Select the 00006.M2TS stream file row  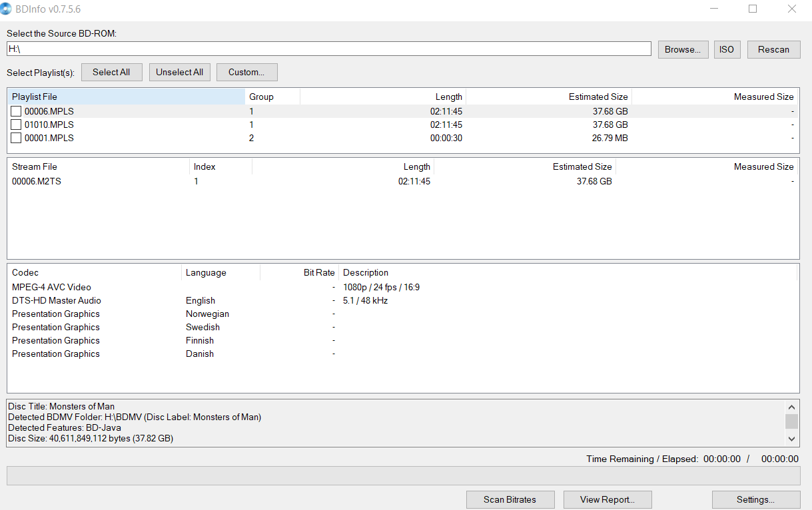click(403, 181)
